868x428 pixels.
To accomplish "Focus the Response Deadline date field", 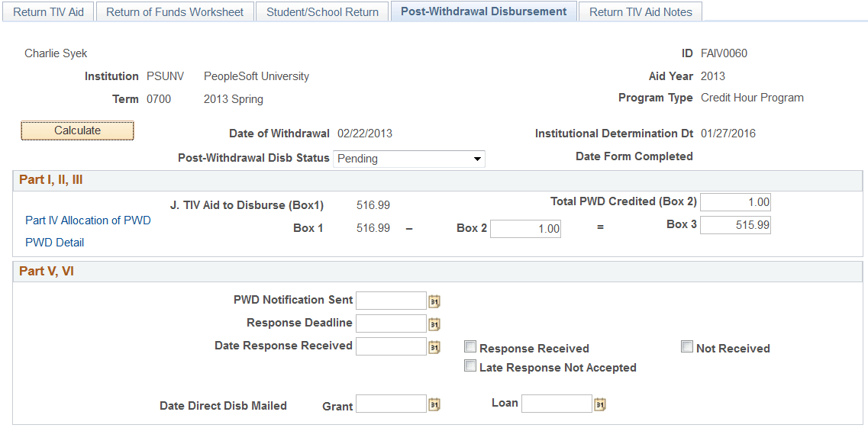I will click(392, 323).
